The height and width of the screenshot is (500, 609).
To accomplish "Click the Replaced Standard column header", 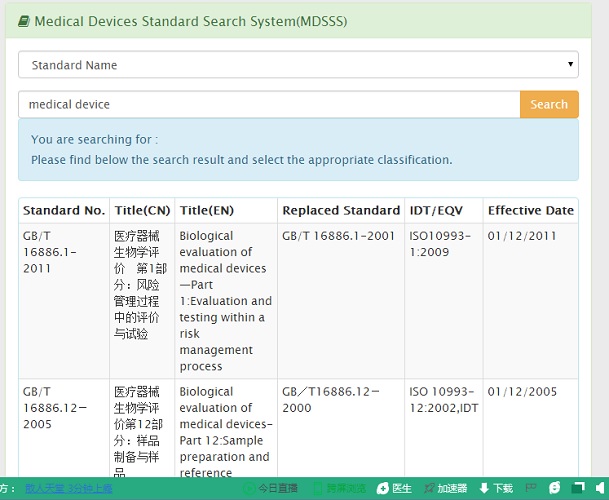I will 340,210.
